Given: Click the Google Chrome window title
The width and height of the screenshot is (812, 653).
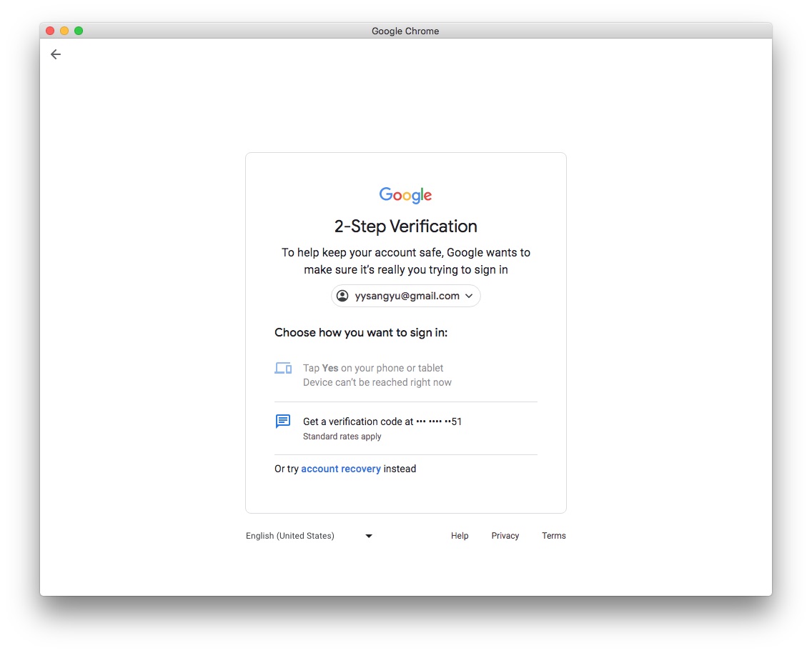Looking at the screenshot, I should click(x=405, y=31).
